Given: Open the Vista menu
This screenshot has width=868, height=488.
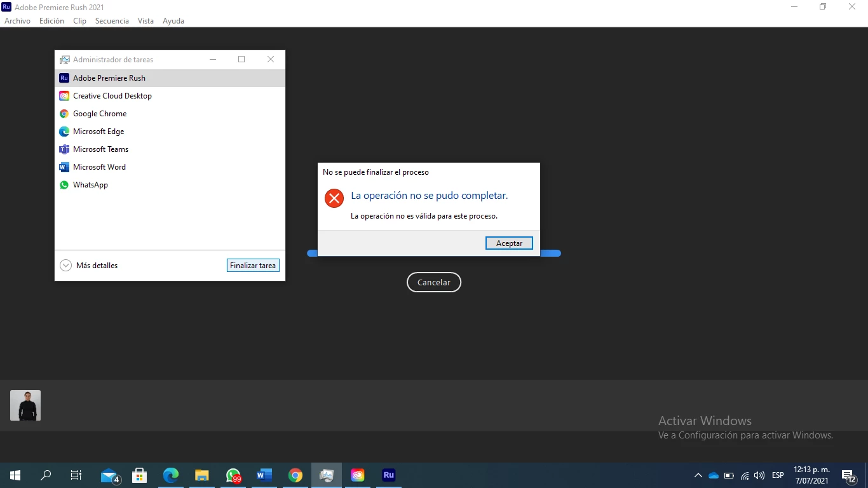Looking at the screenshot, I should point(146,21).
